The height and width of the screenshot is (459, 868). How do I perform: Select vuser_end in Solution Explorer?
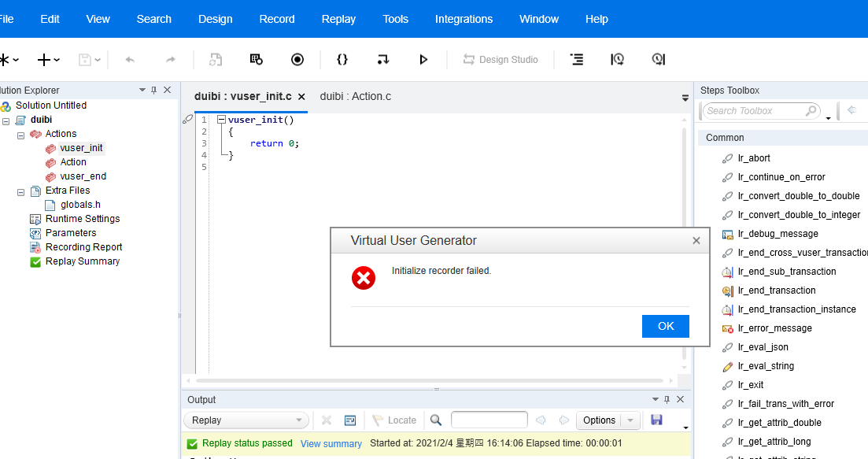coord(83,176)
